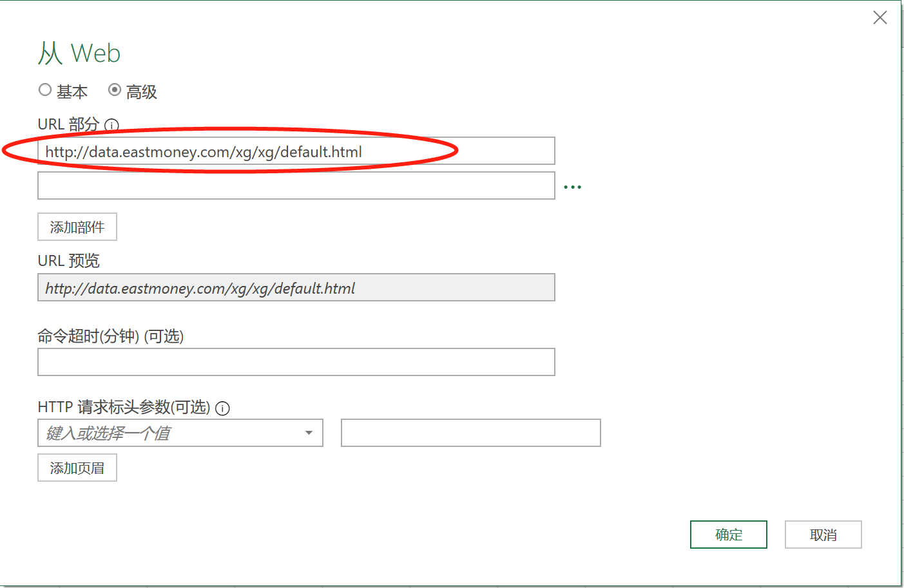Click the info icon beside HTTP 请求标头参数
The image size is (904, 588).
tap(222, 408)
